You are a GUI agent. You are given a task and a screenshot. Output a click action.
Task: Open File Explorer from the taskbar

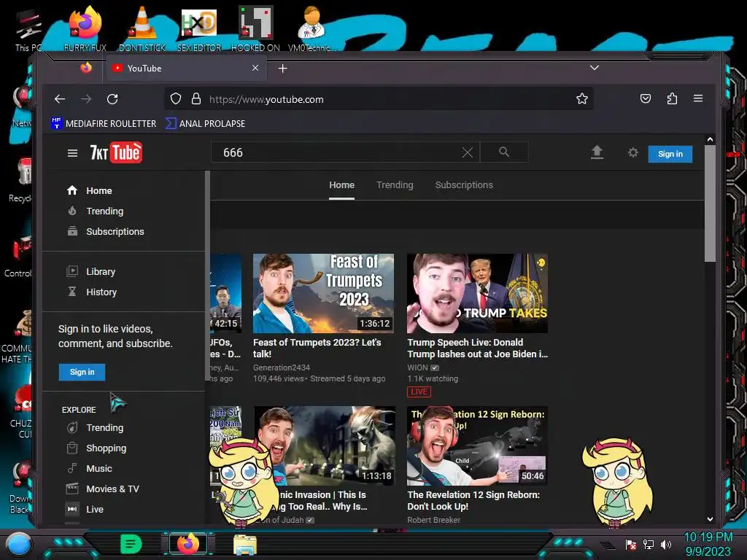245,544
